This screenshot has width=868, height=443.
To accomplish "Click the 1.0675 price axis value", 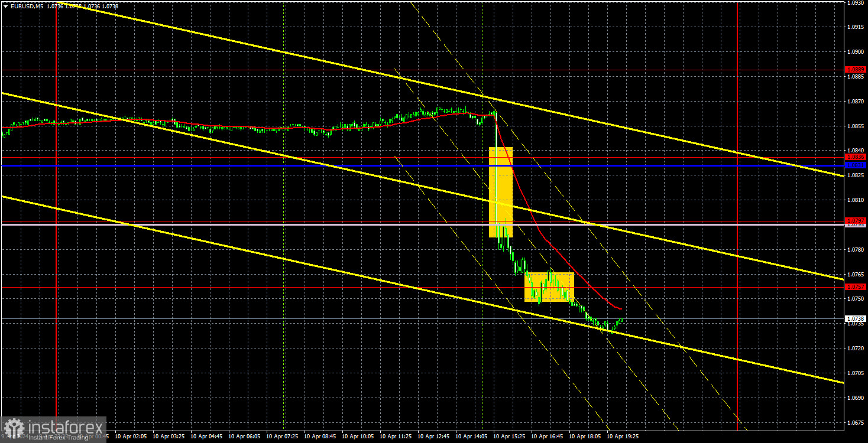I will (x=856, y=423).
